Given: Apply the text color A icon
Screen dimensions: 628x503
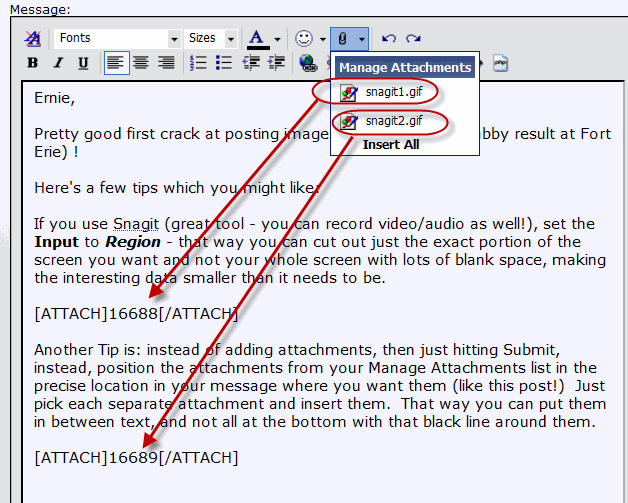Looking at the screenshot, I should pos(256,37).
